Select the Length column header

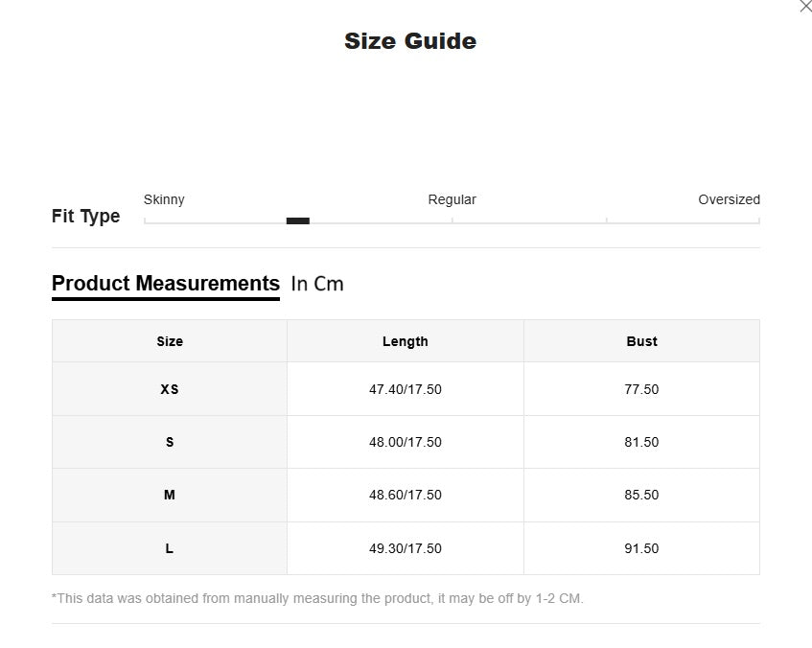405,341
